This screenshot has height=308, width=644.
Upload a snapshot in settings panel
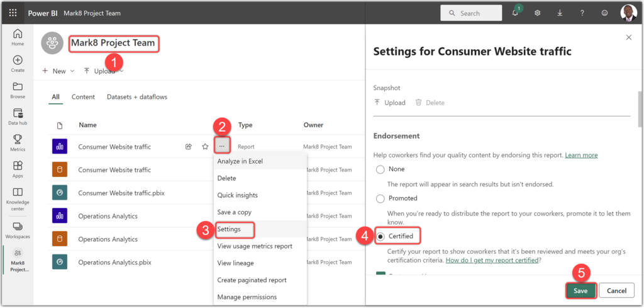pyautogui.click(x=390, y=103)
